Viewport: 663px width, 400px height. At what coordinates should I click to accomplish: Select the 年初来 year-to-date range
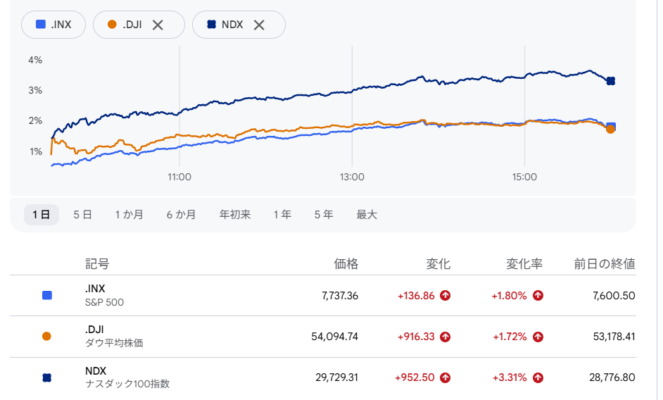(235, 215)
